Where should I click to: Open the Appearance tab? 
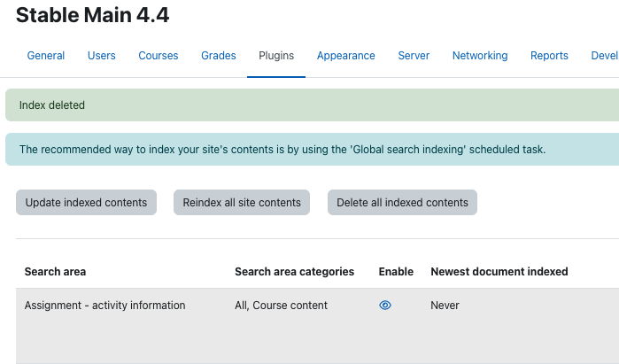(x=346, y=56)
